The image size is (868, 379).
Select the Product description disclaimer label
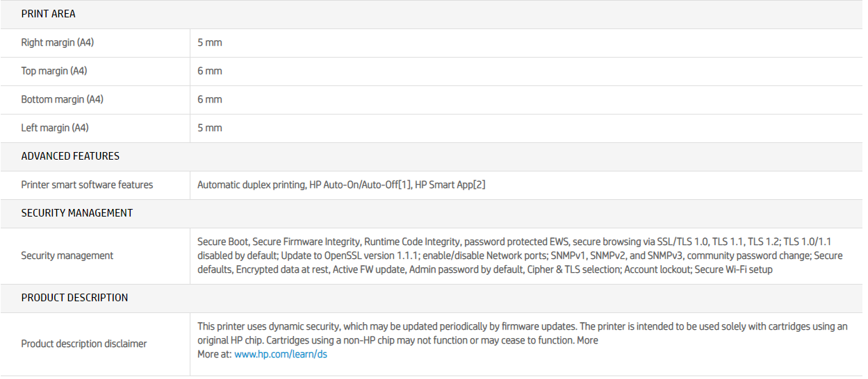(84, 344)
